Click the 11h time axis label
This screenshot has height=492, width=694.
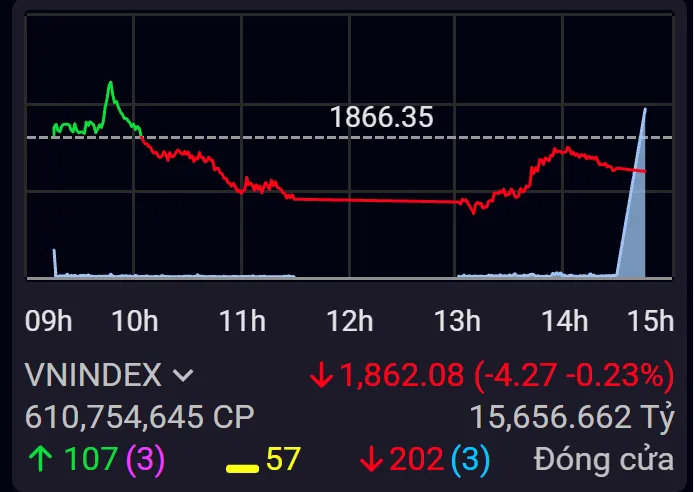(x=243, y=321)
